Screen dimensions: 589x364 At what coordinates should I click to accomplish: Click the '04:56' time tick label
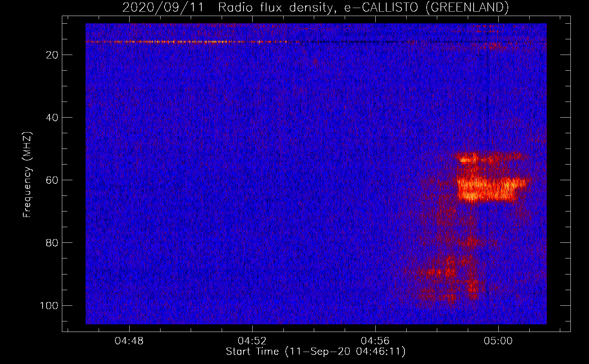point(375,341)
